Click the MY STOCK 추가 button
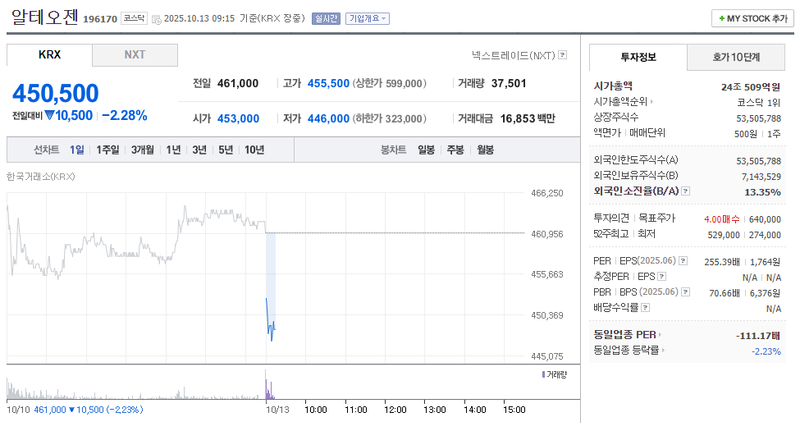Screen dimensions: 800x423 [750, 19]
